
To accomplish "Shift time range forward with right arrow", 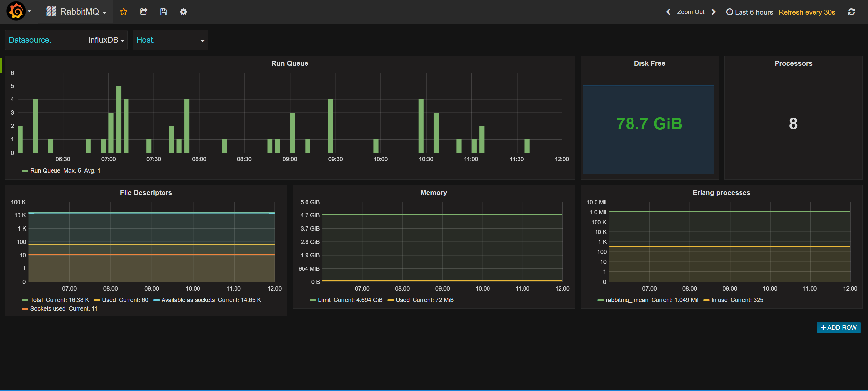I will pos(714,12).
